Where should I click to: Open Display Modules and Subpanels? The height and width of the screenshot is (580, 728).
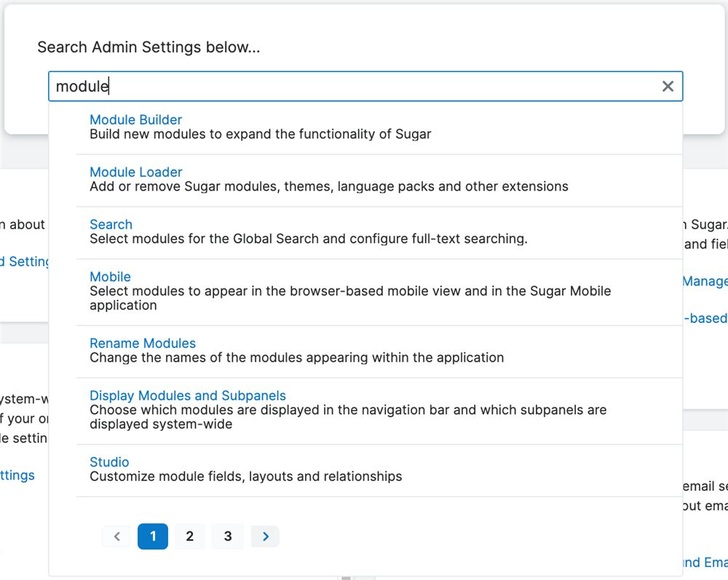point(188,396)
